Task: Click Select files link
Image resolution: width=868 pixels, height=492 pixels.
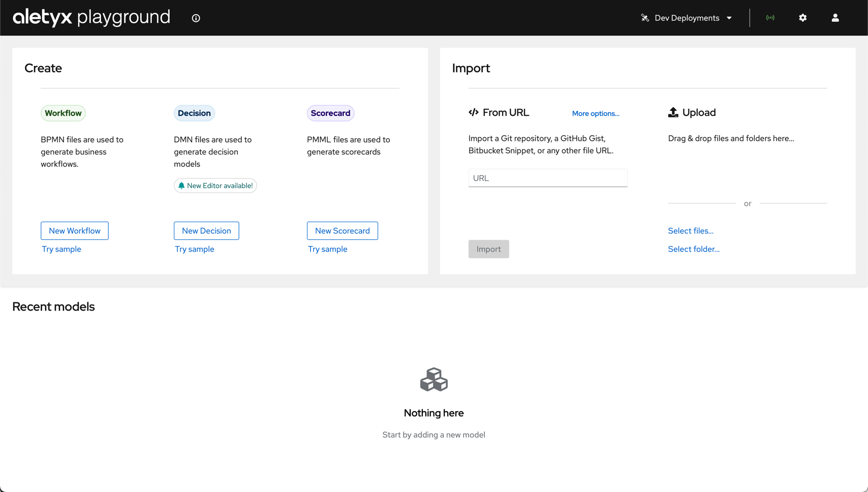Action: tap(690, 231)
